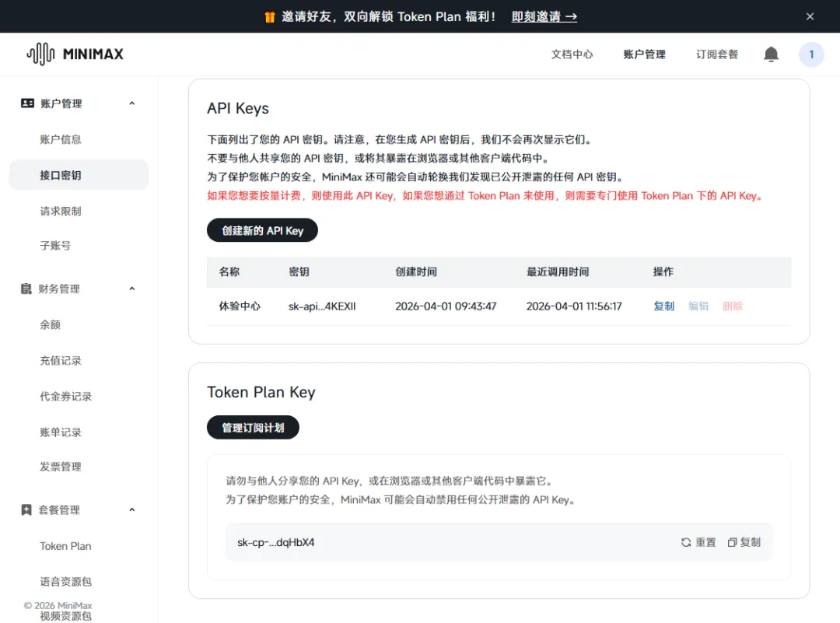Click 重置 for the Token Plan key

(705, 542)
